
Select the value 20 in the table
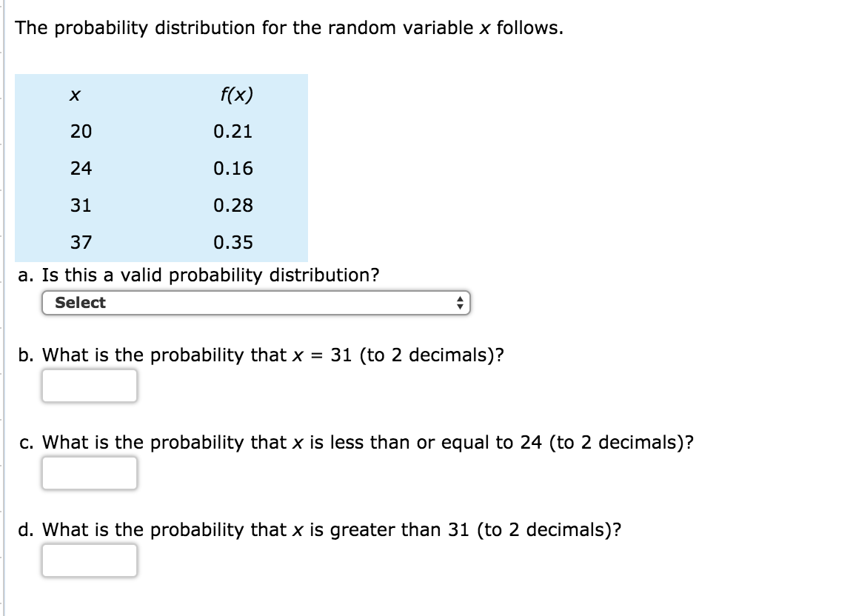[x=80, y=133]
